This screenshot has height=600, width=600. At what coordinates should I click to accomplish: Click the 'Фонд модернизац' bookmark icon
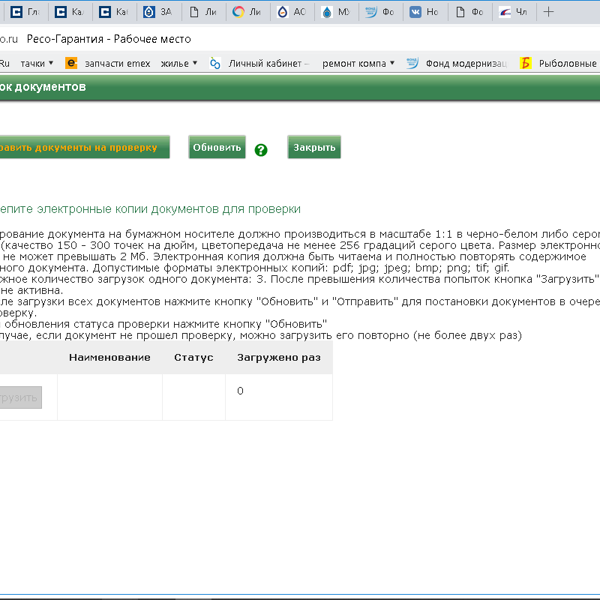(412, 63)
